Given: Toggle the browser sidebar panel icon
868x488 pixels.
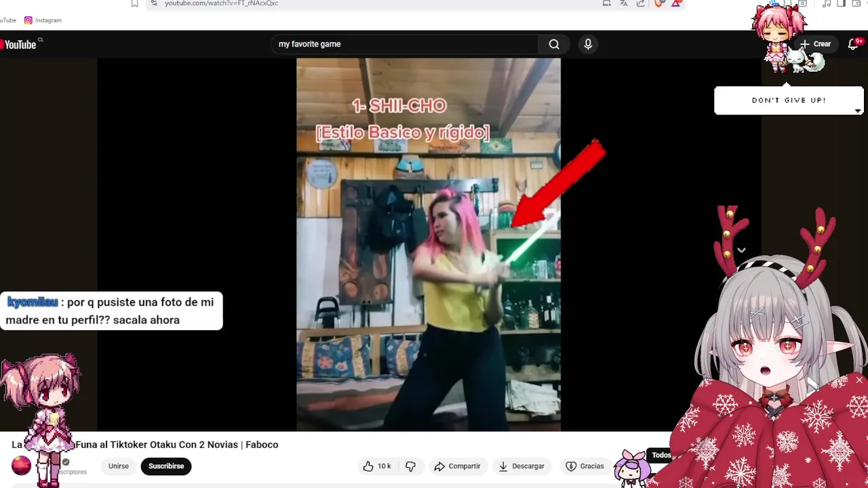Looking at the screenshot, I should point(842,3).
